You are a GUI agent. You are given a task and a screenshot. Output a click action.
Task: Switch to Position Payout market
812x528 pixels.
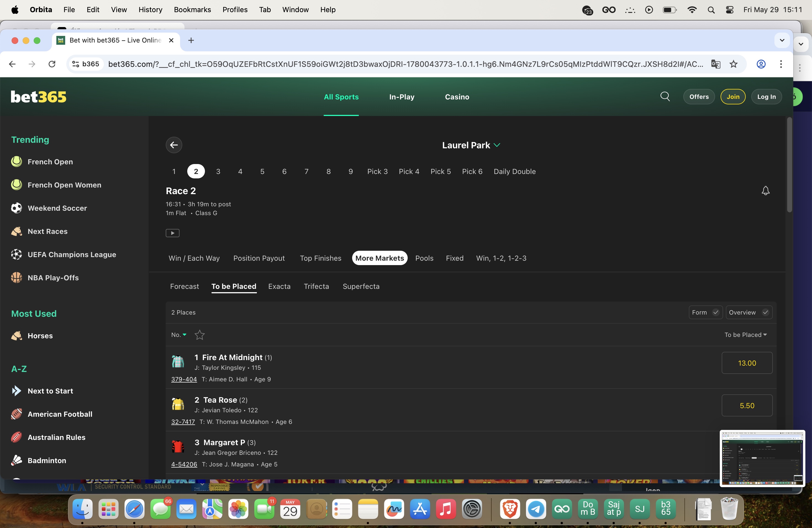[x=259, y=258]
